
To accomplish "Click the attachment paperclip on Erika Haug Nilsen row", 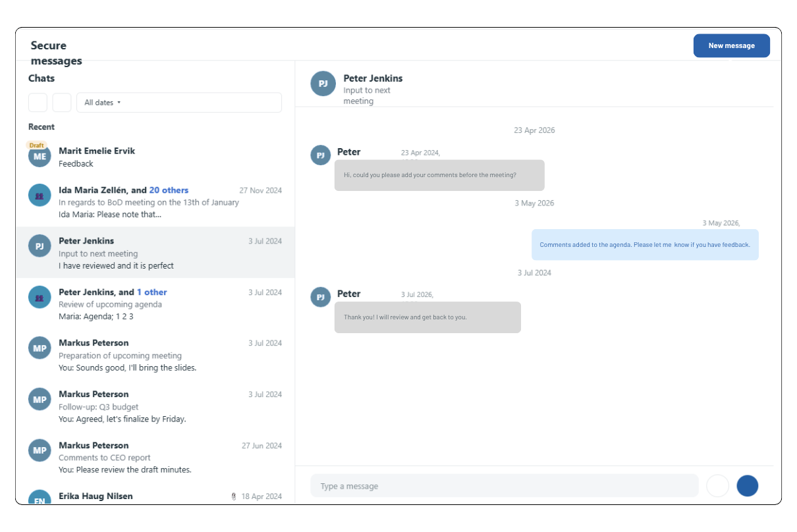I will tap(234, 496).
